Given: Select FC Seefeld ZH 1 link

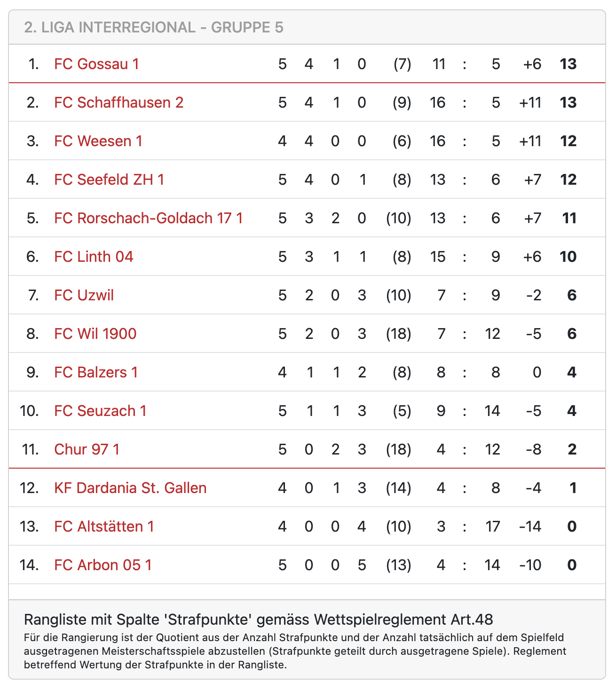Looking at the screenshot, I should click(x=109, y=180).
